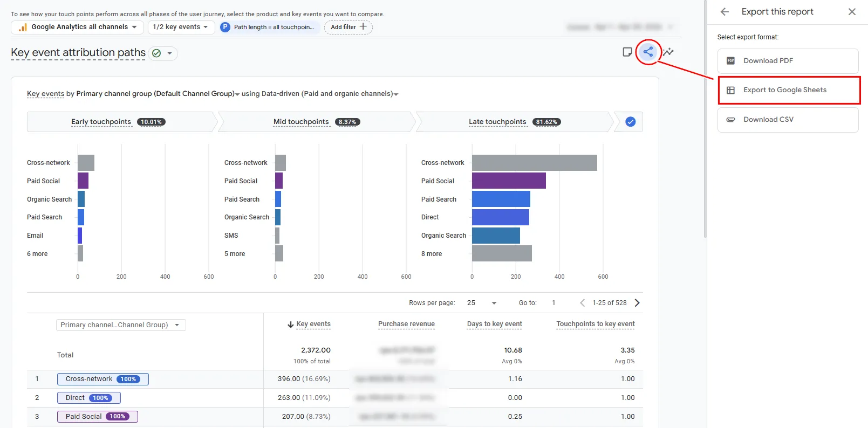Expand Google Analytics all channels dropdown
The height and width of the screenshot is (428, 868).
(77, 27)
